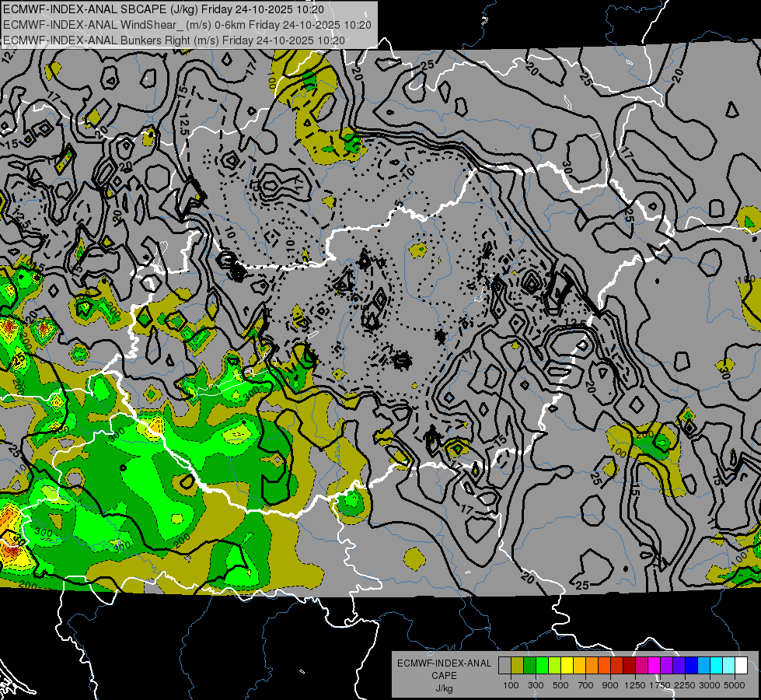This screenshot has height=700, width=761.
Task: Click the J/kg unit label in legend
Action: click(444, 688)
